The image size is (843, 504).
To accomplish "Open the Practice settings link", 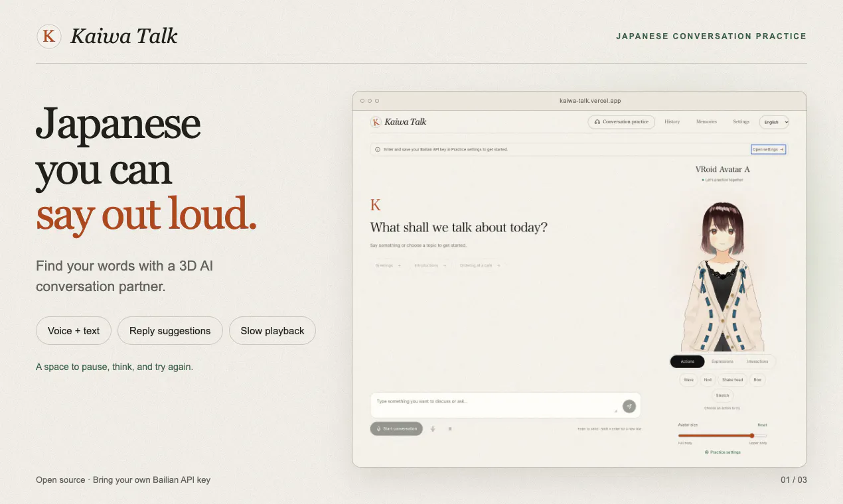I will click(722, 452).
